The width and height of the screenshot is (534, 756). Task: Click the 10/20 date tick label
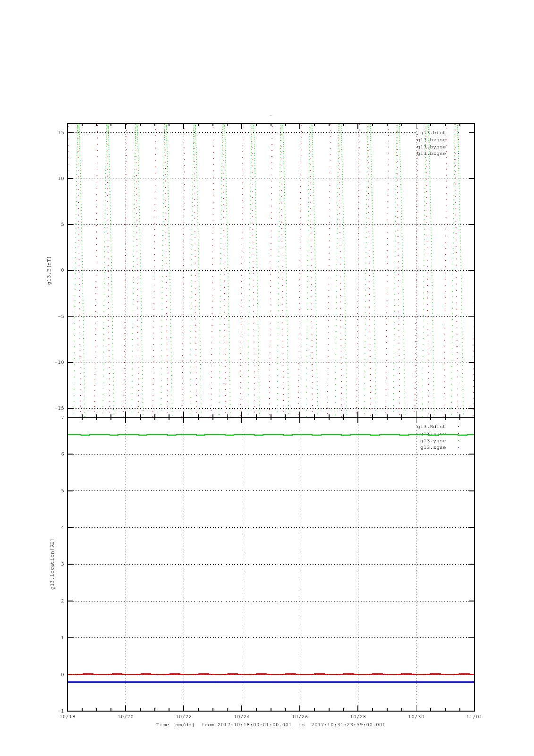pyautogui.click(x=126, y=717)
